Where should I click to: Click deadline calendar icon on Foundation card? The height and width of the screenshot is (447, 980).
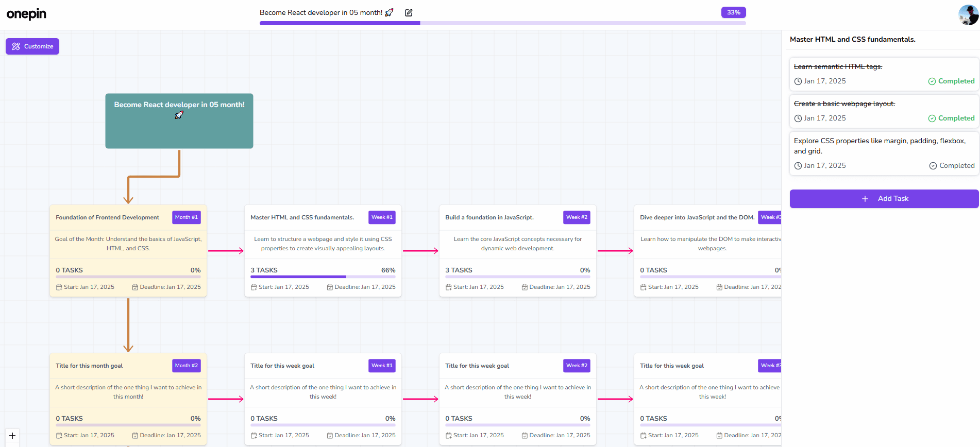[x=135, y=287]
